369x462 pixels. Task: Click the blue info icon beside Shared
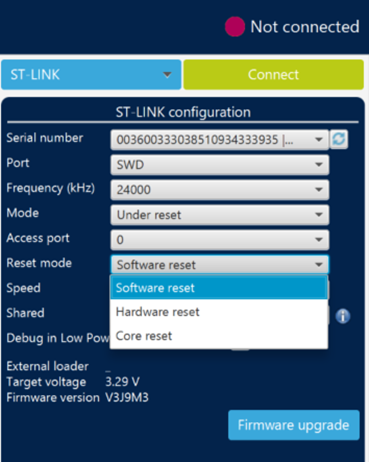tap(343, 316)
